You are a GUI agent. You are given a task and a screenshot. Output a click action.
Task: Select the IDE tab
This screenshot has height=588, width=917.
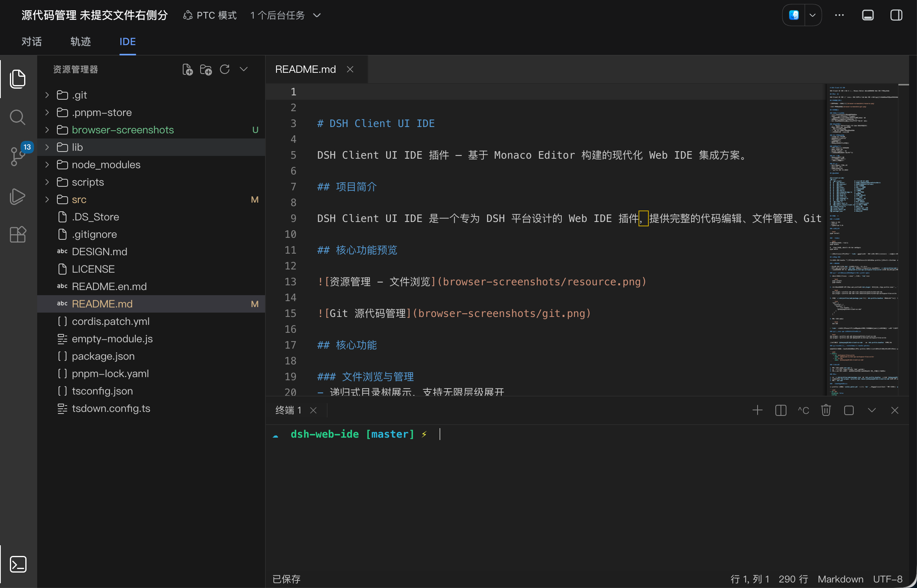tap(128, 42)
